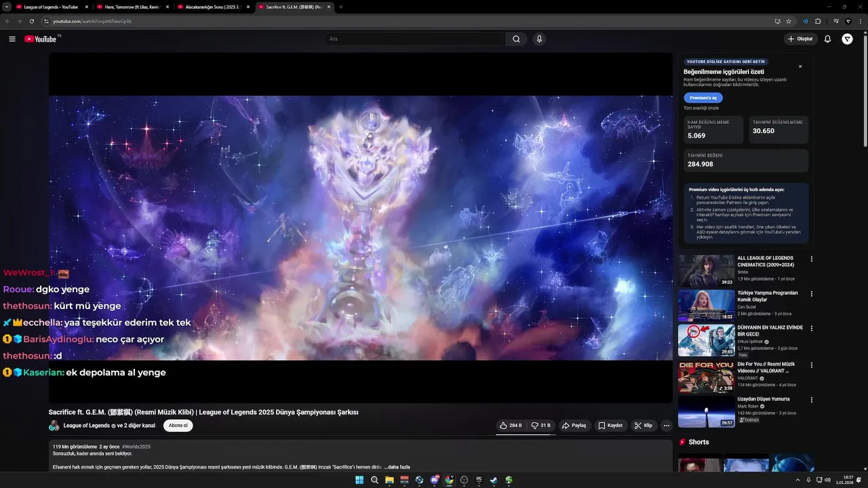Create a clip with Klip button
Image resolution: width=868 pixels, height=488 pixels.
point(644,426)
